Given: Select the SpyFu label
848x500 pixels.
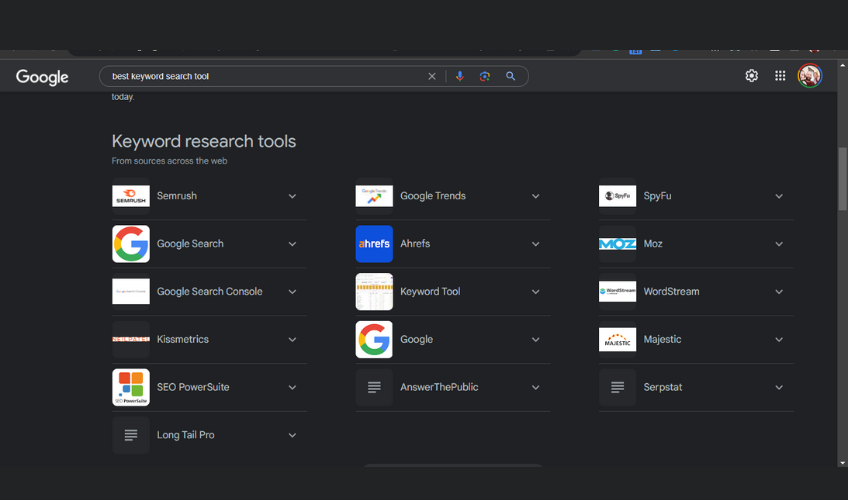Looking at the screenshot, I should (x=657, y=196).
